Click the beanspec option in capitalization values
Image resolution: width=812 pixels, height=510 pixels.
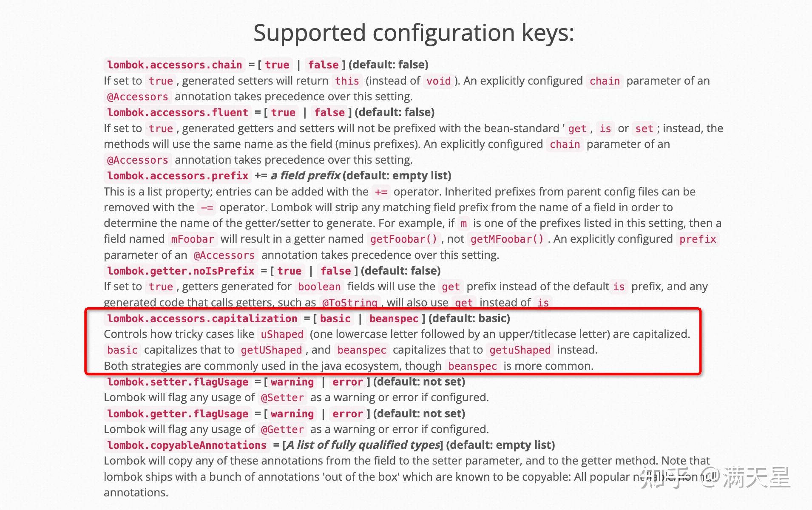point(394,318)
